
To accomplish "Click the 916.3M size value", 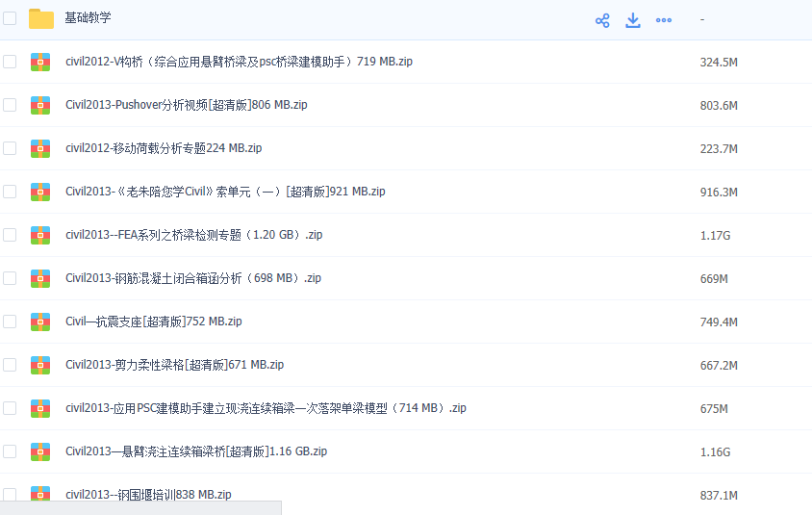I will (x=719, y=193).
